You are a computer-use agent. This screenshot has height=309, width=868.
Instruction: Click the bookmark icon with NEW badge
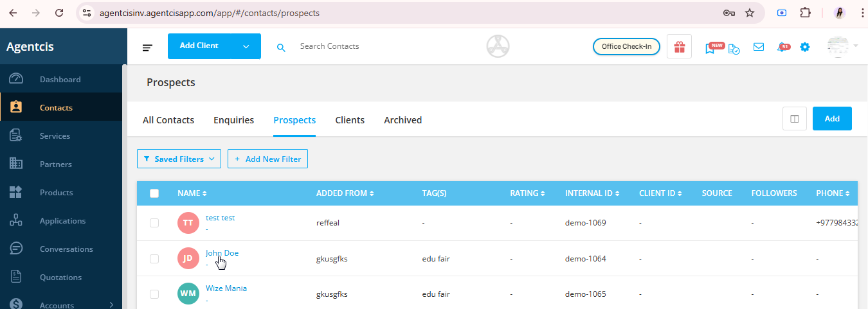tap(710, 48)
